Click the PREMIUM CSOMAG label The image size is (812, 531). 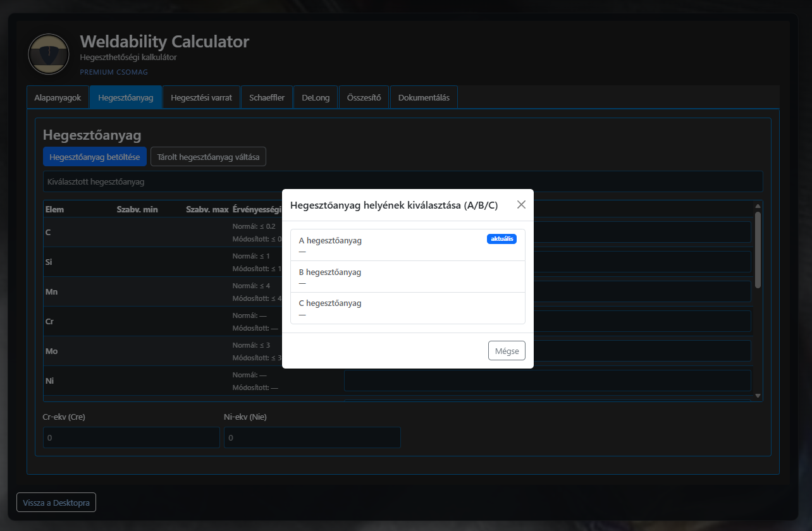pyautogui.click(x=114, y=72)
